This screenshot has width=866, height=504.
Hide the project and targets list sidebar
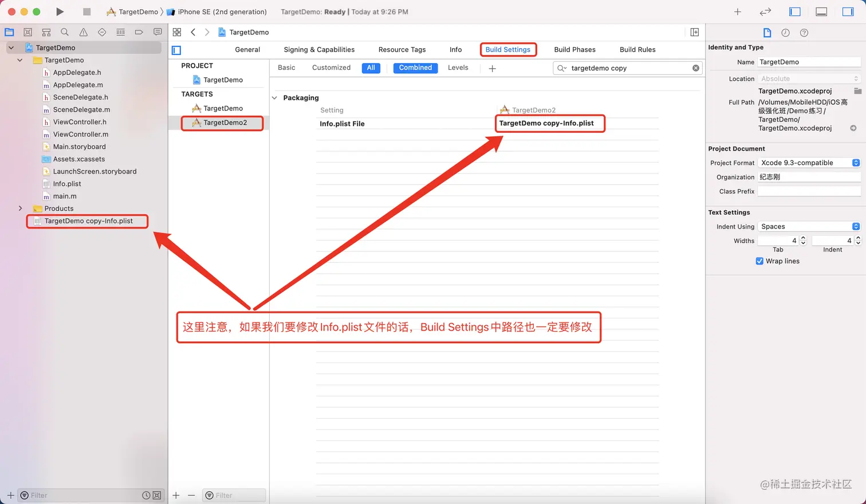click(x=176, y=50)
